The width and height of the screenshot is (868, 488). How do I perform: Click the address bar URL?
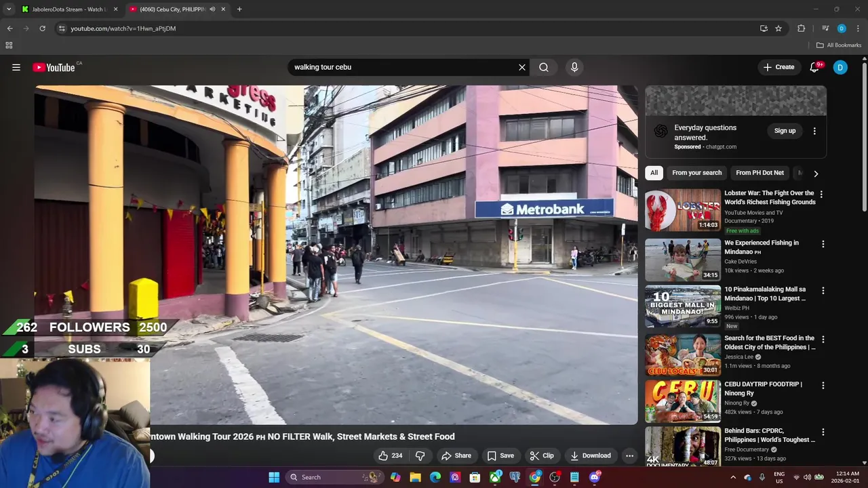coord(123,28)
